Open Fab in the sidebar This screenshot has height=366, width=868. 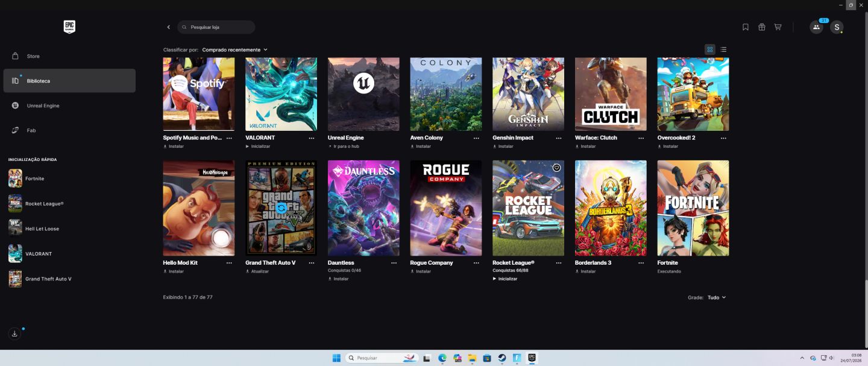tap(69, 130)
